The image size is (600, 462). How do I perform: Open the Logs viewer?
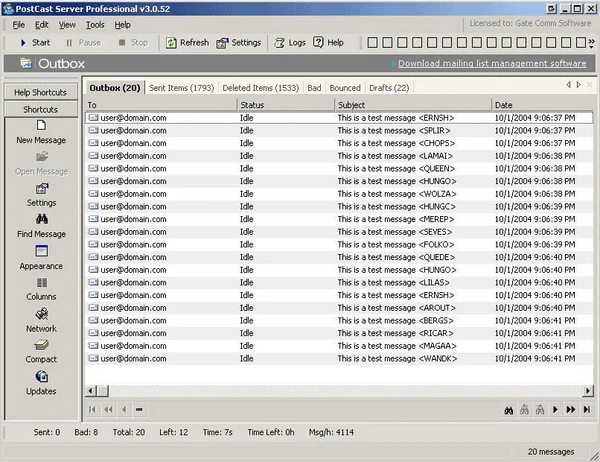tap(290, 42)
